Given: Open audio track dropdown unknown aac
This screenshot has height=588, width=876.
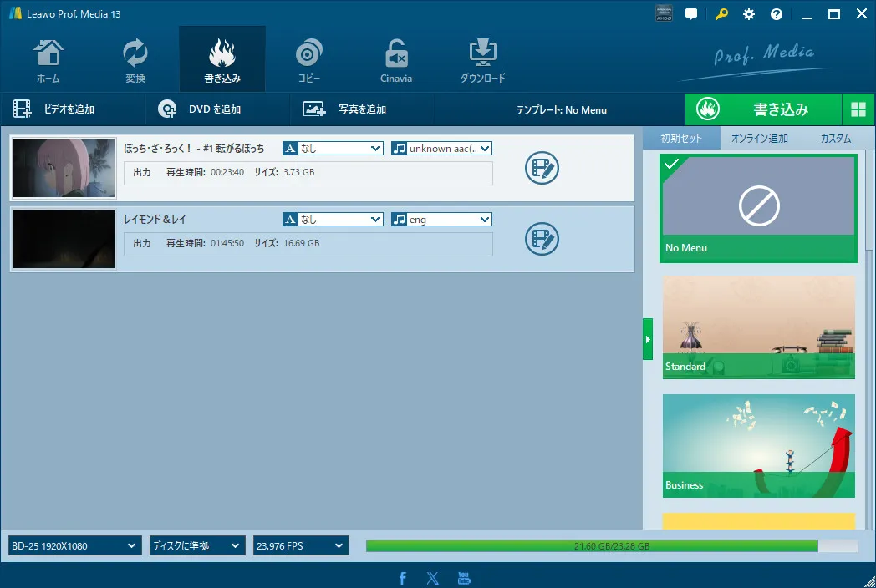Looking at the screenshot, I should [441, 149].
